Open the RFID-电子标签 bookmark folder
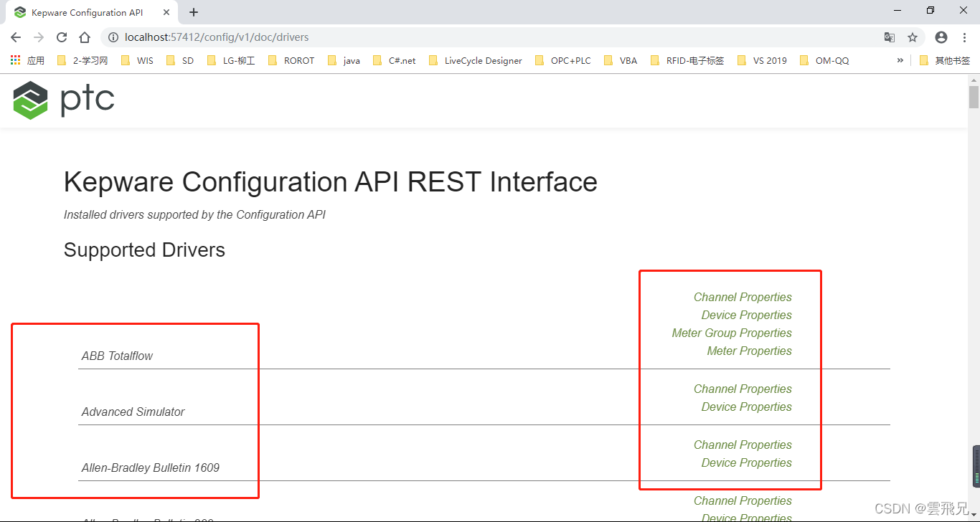This screenshot has width=980, height=522. 687,60
